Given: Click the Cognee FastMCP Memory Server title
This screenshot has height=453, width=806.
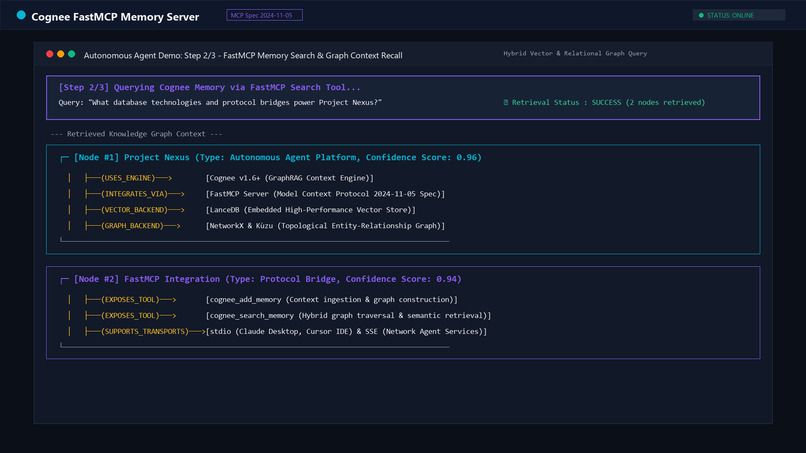Looking at the screenshot, I should pos(115,17).
